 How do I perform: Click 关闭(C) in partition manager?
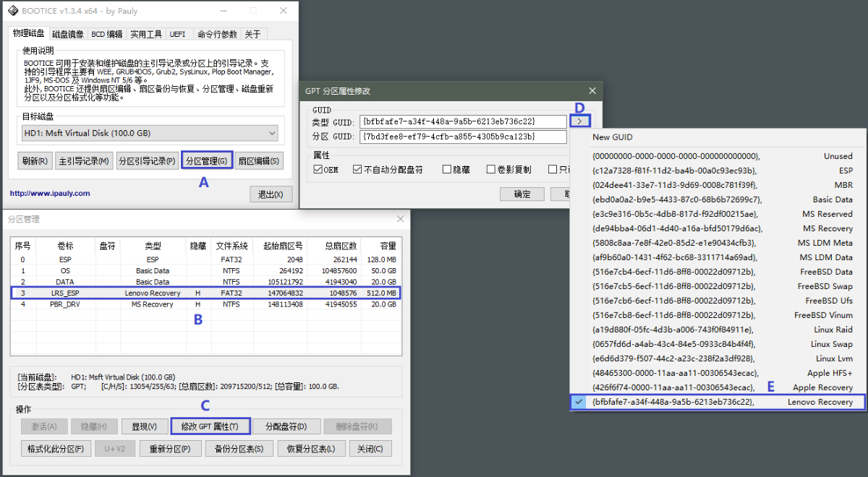(x=370, y=449)
